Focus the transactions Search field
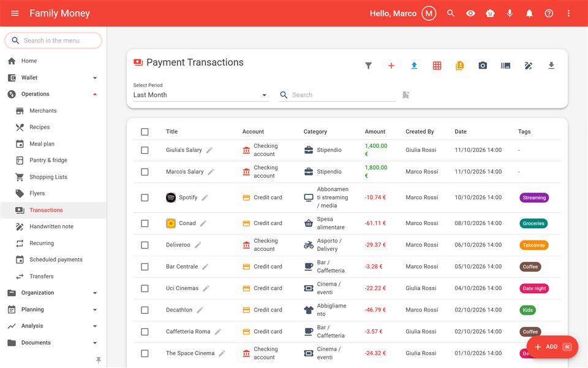This screenshot has height=368, width=588. (x=337, y=95)
